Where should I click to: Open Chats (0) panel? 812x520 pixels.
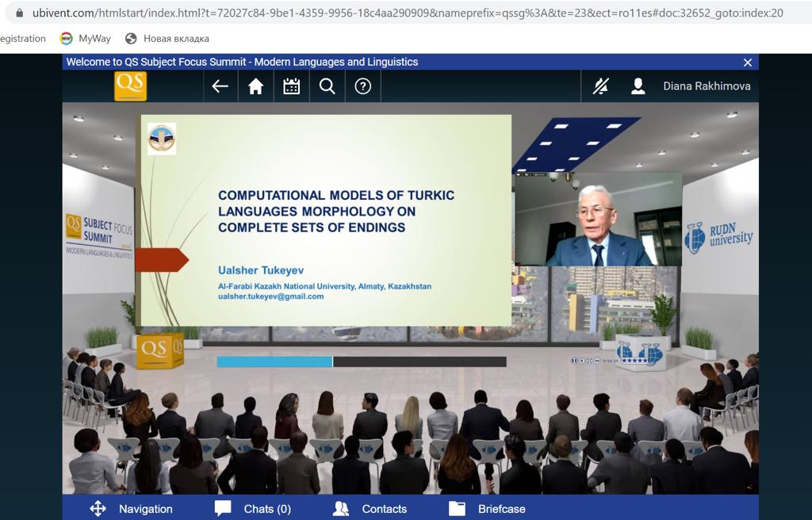coord(253,509)
